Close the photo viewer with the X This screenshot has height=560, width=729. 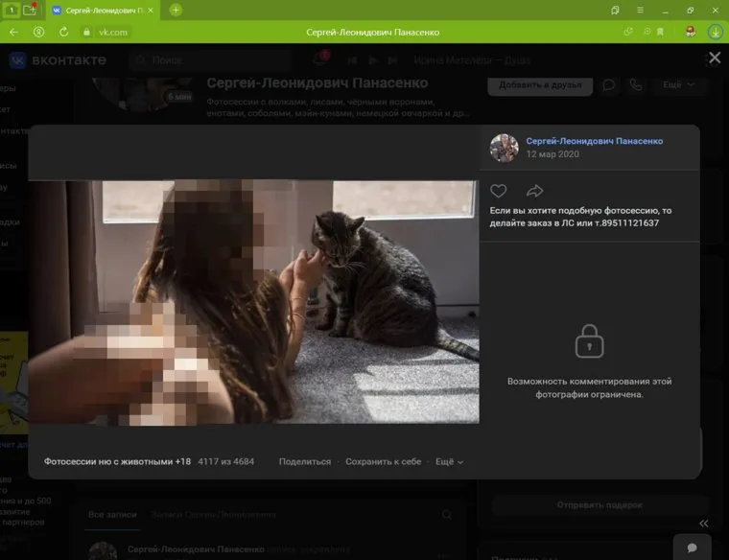click(x=714, y=58)
